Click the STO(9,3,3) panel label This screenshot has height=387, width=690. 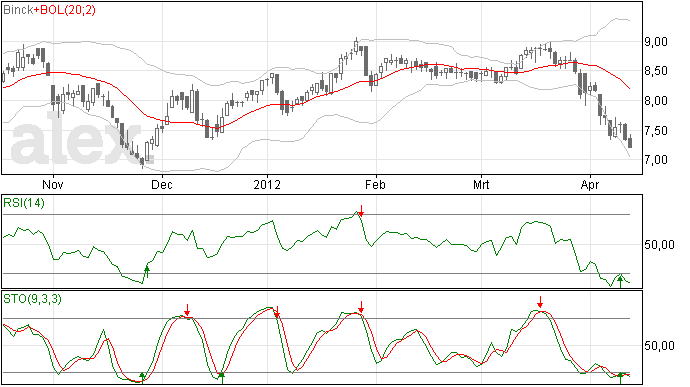click(33, 299)
